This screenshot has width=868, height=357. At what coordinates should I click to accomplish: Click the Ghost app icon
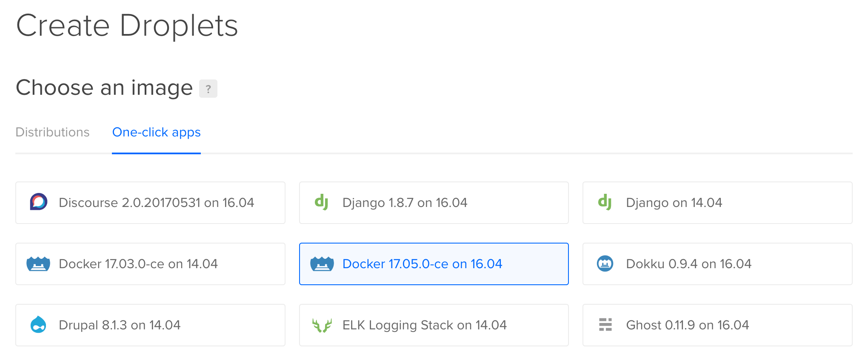pyautogui.click(x=605, y=325)
